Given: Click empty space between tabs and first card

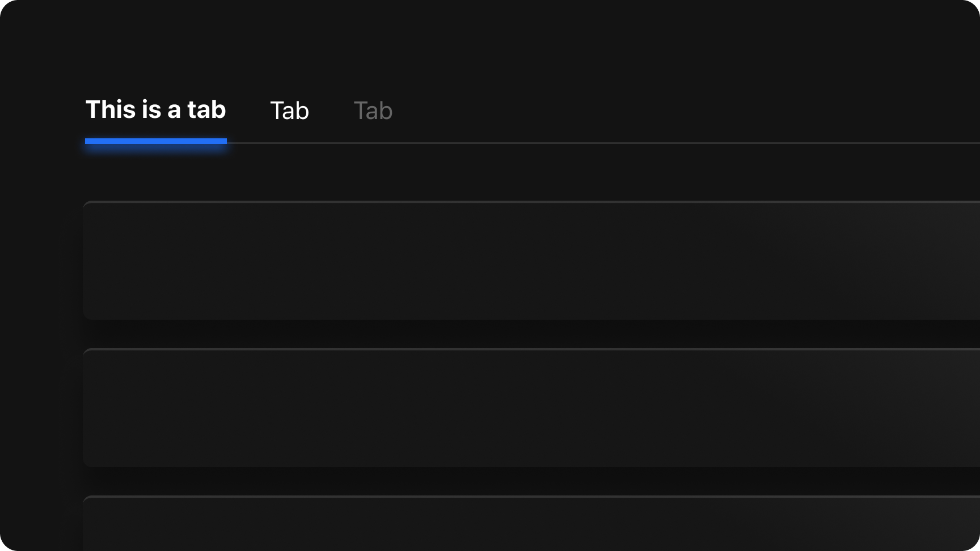Looking at the screenshot, I should tap(531, 173).
